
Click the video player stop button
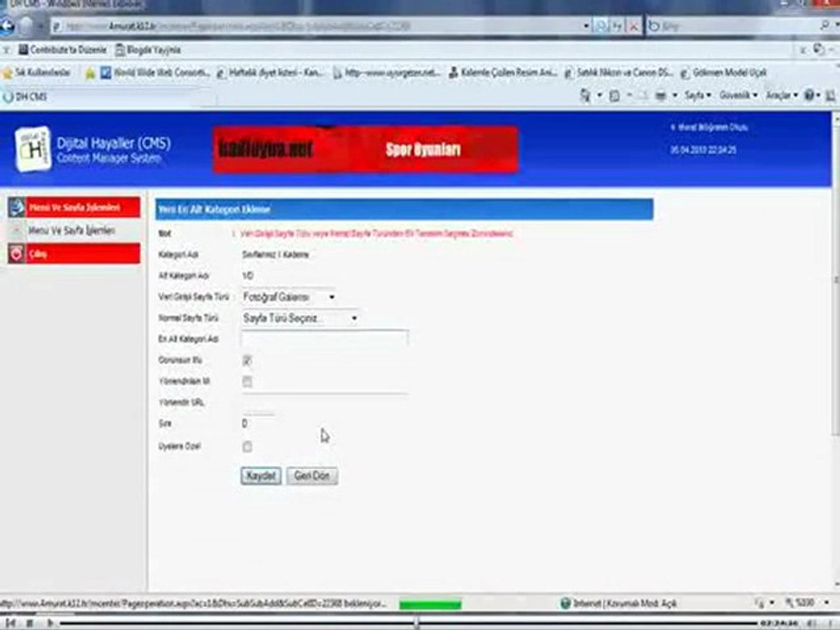click(x=30, y=622)
